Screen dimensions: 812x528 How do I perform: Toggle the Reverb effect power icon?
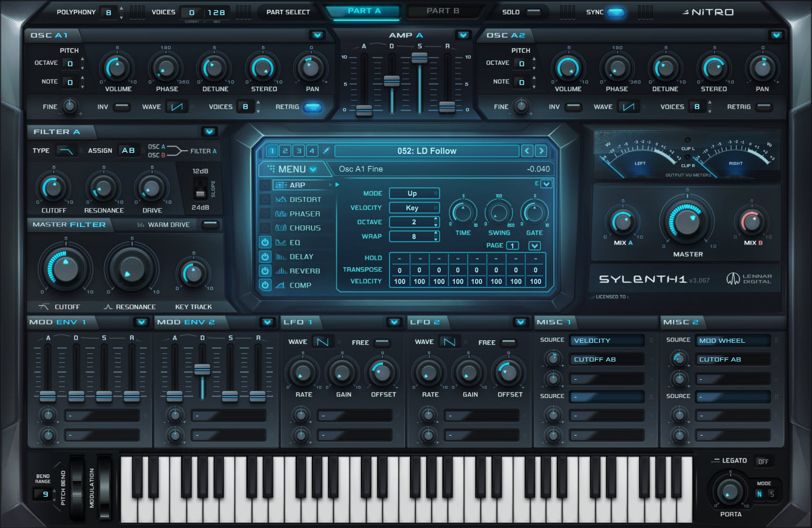point(265,271)
